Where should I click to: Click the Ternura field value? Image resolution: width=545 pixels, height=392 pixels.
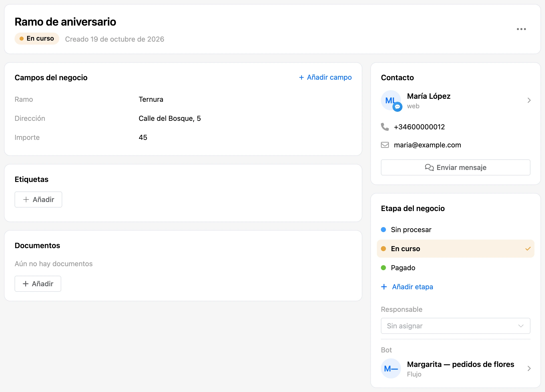[x=151, y=100]
